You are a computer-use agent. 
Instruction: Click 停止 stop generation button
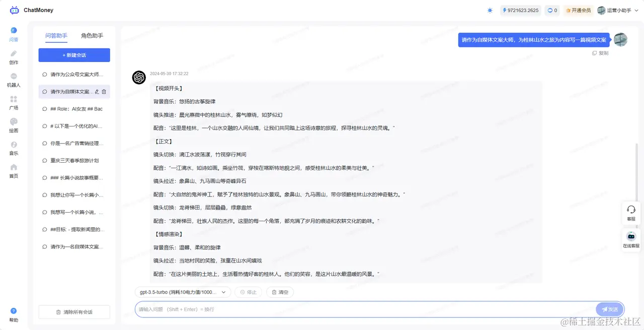coord(249,292)
